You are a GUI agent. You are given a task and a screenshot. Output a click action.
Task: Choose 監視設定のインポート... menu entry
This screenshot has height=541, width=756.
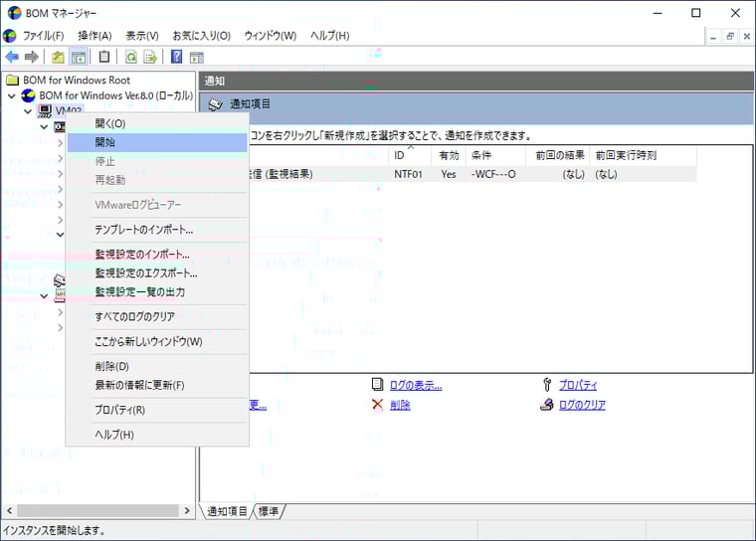tap(157, 255)
